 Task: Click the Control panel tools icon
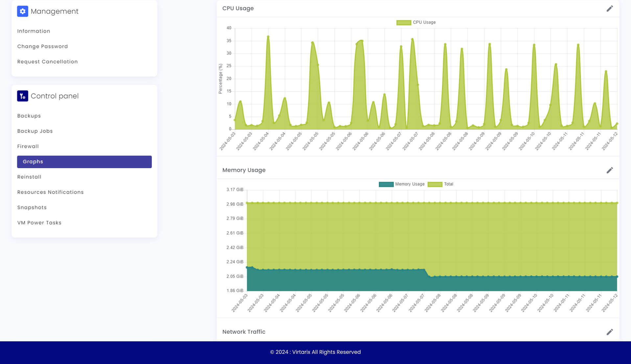(x=22, y=96)
